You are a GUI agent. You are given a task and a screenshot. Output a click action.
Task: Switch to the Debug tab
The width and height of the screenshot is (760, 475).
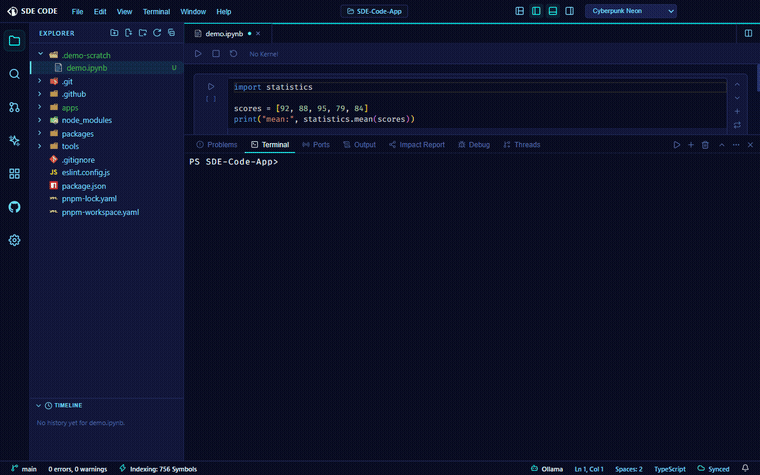point(474,144)
